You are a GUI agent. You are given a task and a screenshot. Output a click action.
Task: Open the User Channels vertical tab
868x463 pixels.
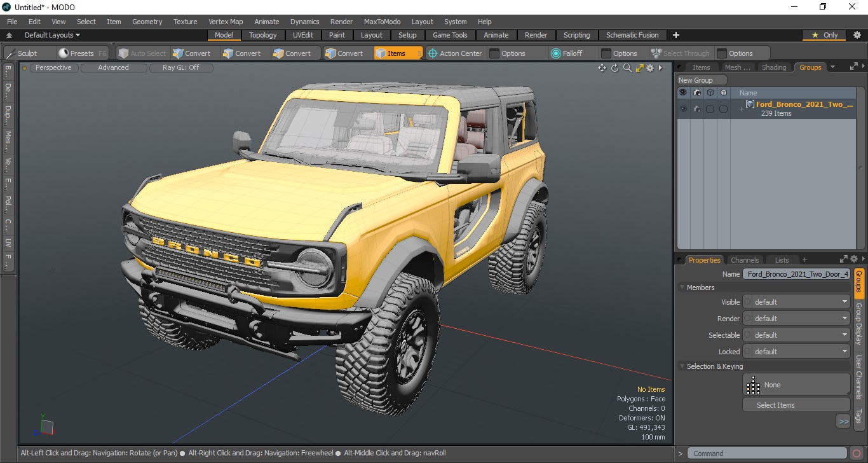[858, 377]
